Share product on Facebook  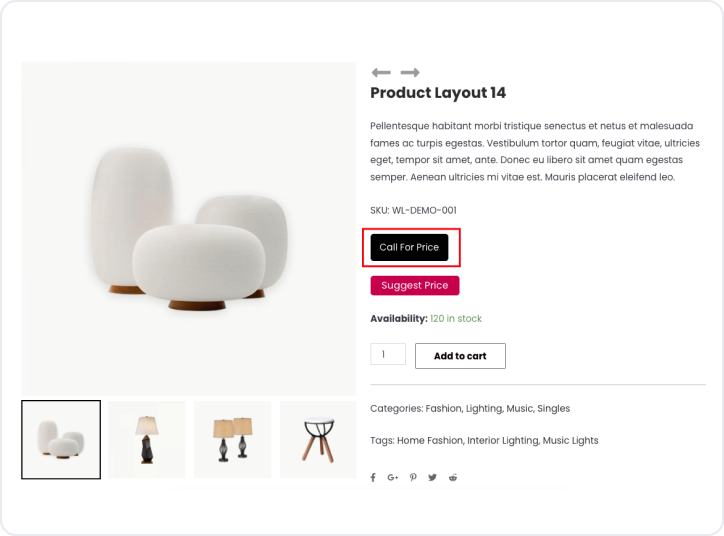tap(373, 478)
